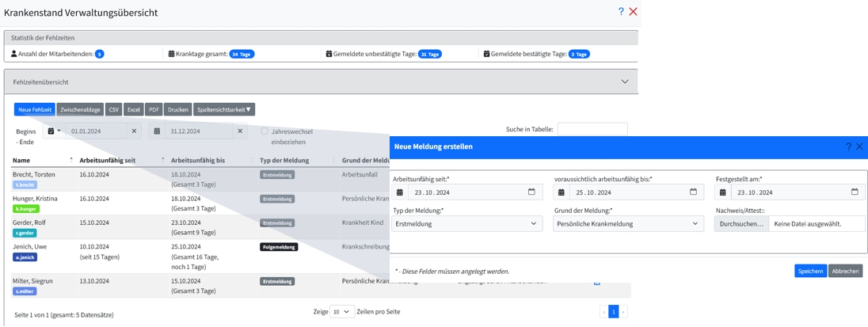Save new report with Speichern
Screen dimensions: 868x327
811,271
